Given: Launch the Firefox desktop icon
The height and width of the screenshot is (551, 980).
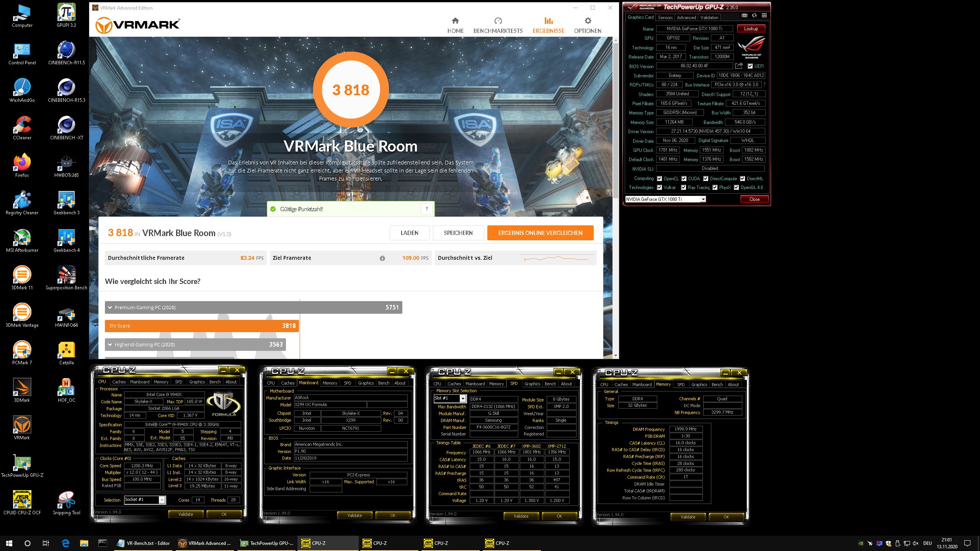Looking at the screenshot, I should point(22,165).
